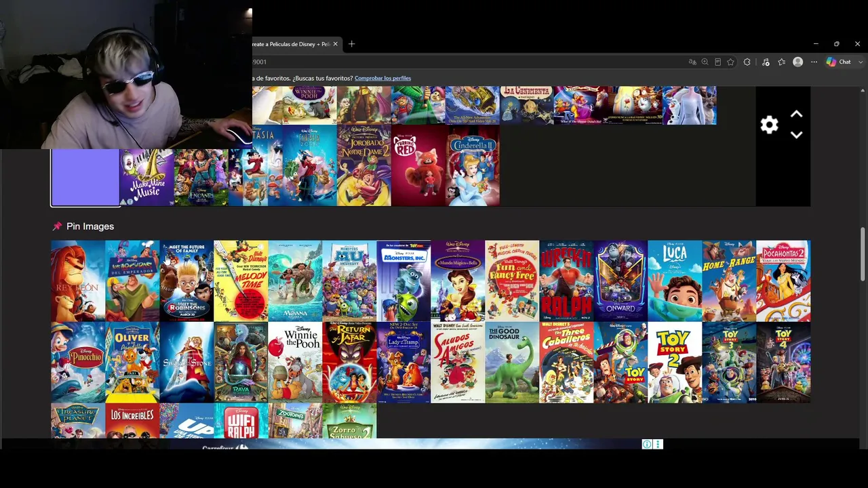Pick the Monsters University poster
This screenshot has height=488, width=868.
[349, 281]
